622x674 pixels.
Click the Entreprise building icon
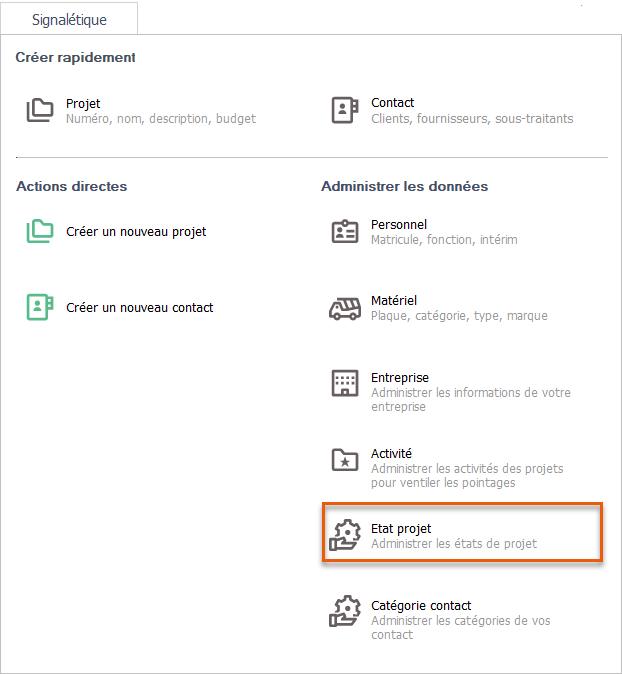click(x=345, y=384)
